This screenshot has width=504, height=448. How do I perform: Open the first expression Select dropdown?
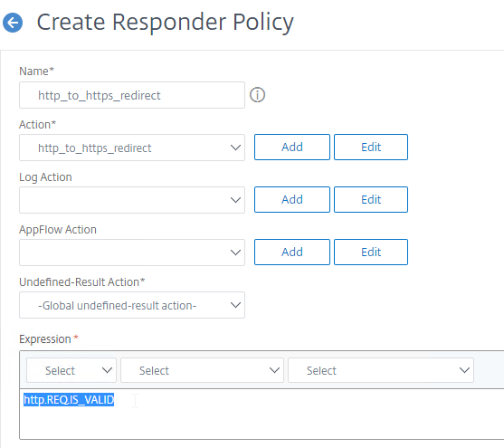(71, 370)
